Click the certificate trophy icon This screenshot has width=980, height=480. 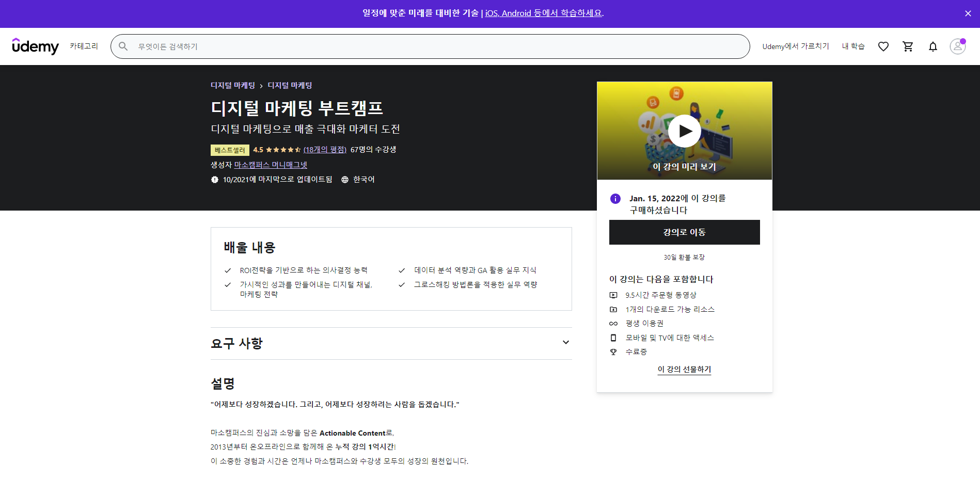tap(613, 352)
